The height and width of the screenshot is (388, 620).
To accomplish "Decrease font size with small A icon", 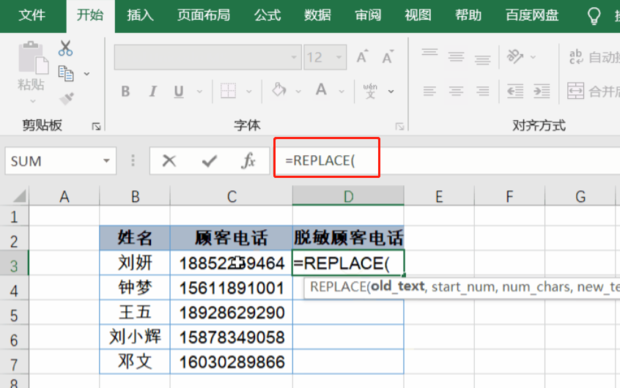I will pos(388,57).
